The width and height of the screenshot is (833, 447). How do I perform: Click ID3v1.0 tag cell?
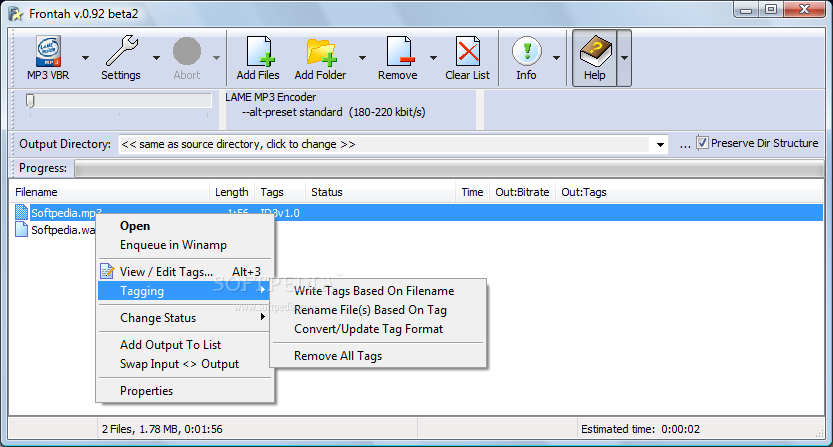(x=280, y=213)
